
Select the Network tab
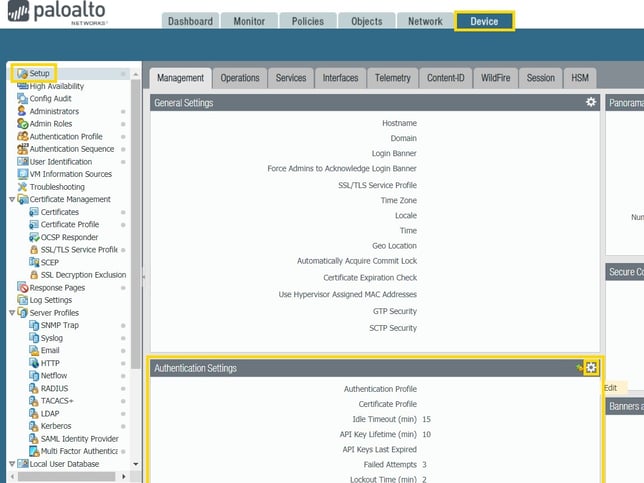tap(425, 21)
